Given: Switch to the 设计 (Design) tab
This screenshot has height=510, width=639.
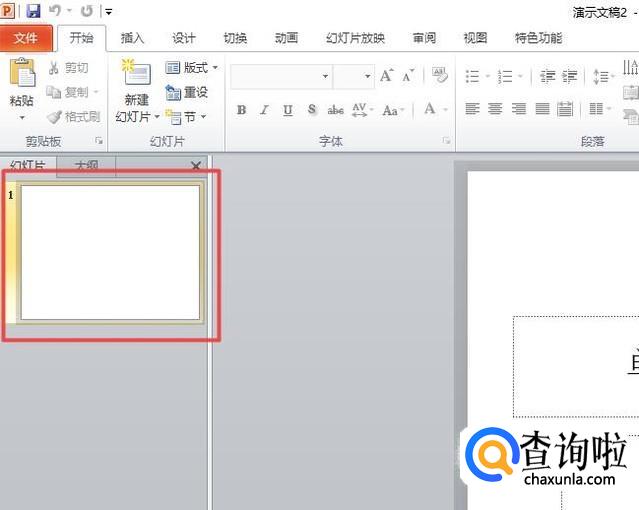Looking at the screenshot, I should tap(184, 38).
